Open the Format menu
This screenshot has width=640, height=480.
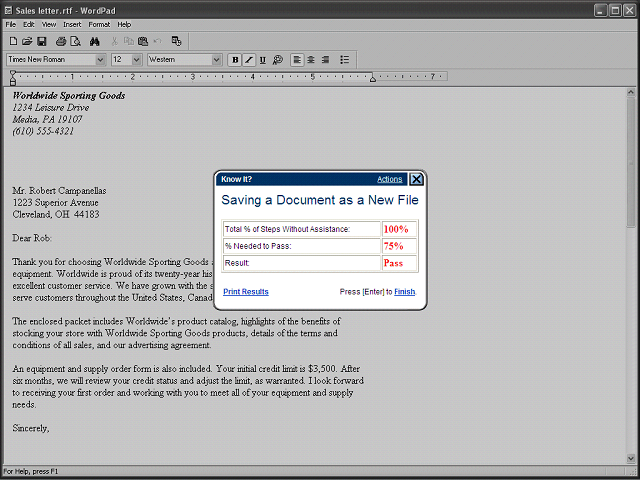coord(99,24)
